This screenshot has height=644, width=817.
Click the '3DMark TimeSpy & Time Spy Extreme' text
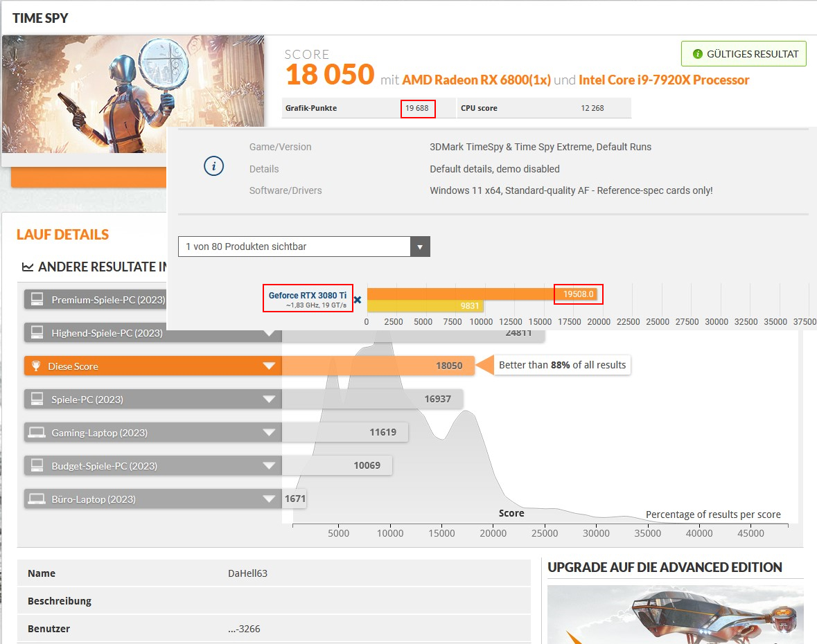point(541,147)
